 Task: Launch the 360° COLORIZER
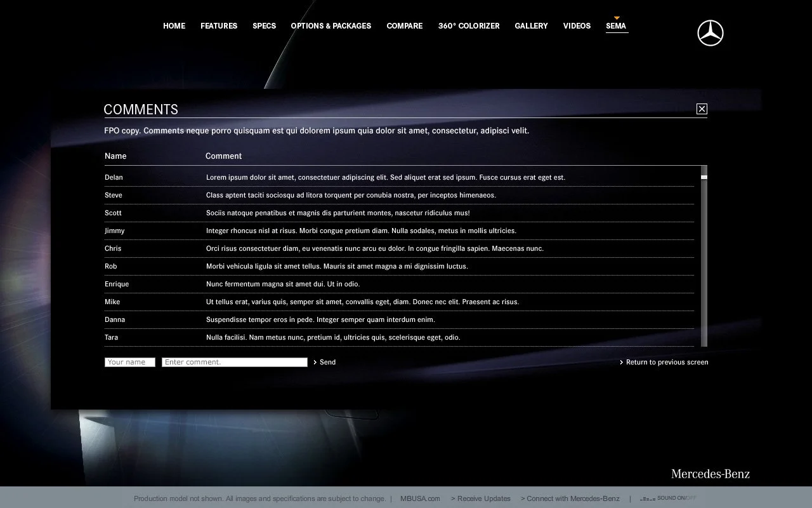(x=469, y=26)
